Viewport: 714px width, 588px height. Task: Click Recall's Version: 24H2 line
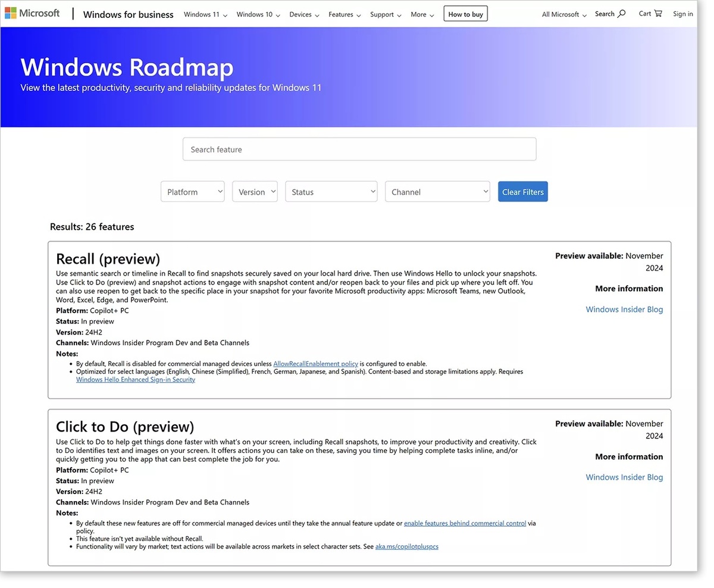[79, 332]
